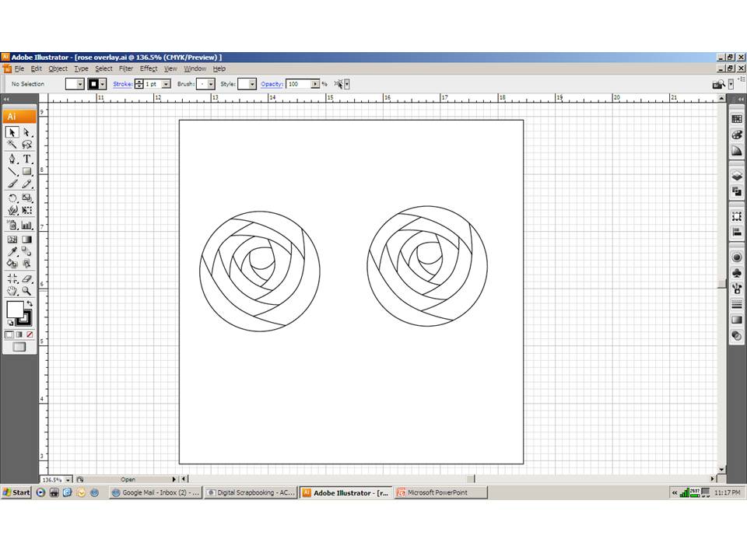This screenshot has width=747, height=560.
Task: Open the Symbols panel (club icon)
Action: click(x=737, y=273)
